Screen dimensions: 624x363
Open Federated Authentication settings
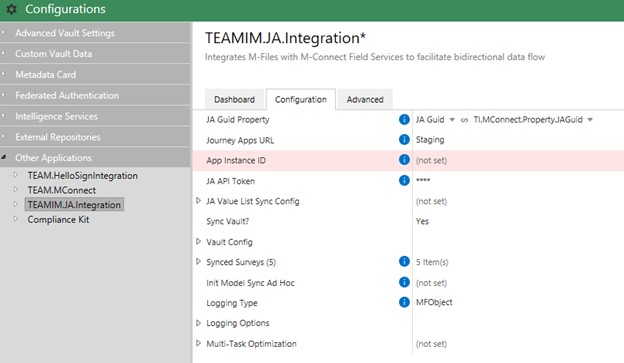95,95
